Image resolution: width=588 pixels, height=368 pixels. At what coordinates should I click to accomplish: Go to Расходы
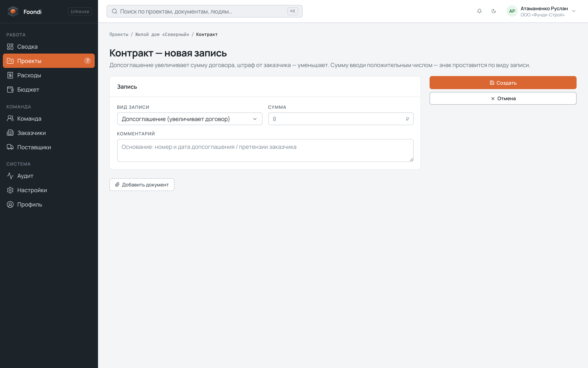(x=49, y=75)
